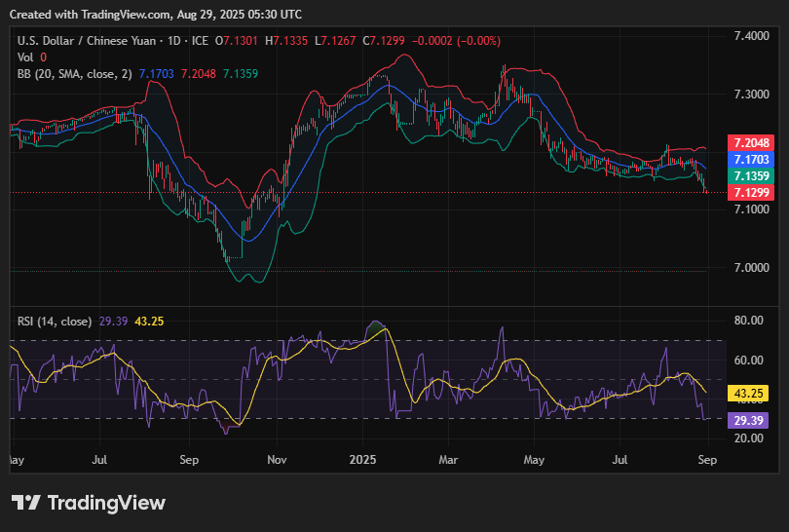This screenshot has height=532, width=789.
Task: Click the purple 29.39 RSI axis tag
Action: [x=748, y=420]
